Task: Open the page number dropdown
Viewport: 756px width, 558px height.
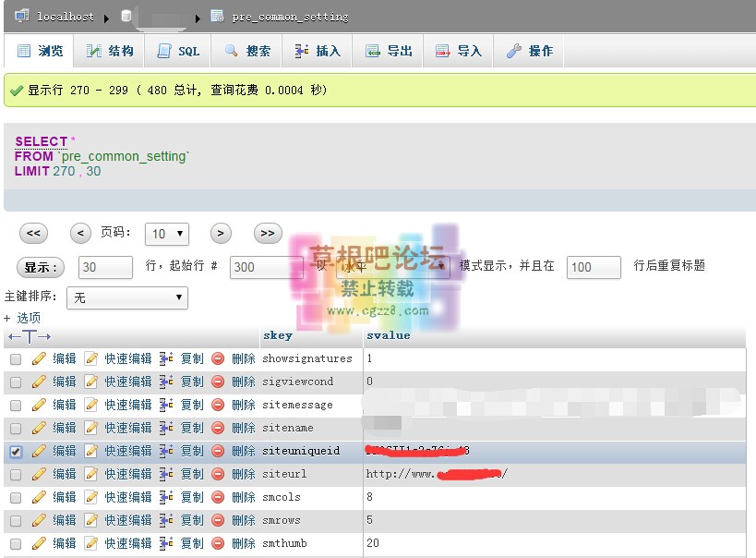Action: [167, 234]
